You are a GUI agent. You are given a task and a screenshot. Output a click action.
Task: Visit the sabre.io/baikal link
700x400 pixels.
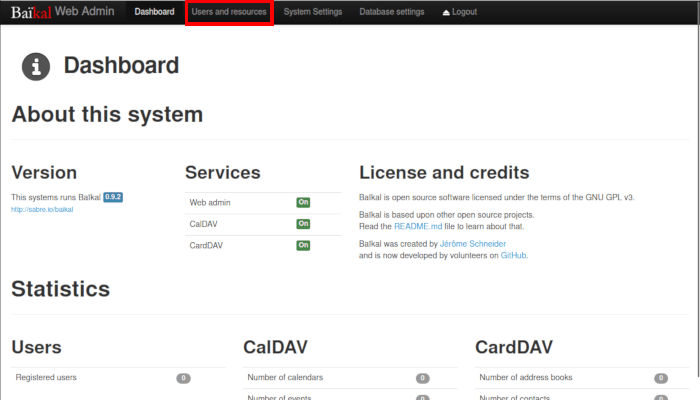[x=42, y=210]
